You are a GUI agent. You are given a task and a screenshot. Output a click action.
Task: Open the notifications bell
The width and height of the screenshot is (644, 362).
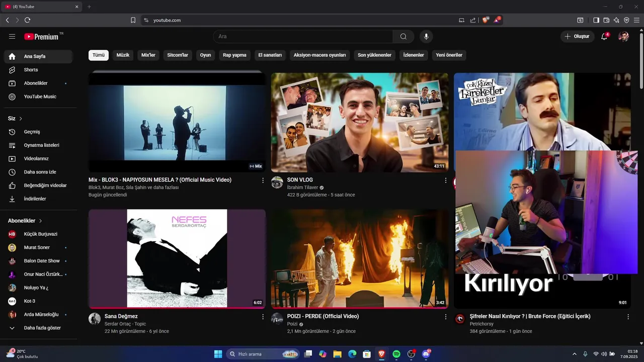pos(604,36)
